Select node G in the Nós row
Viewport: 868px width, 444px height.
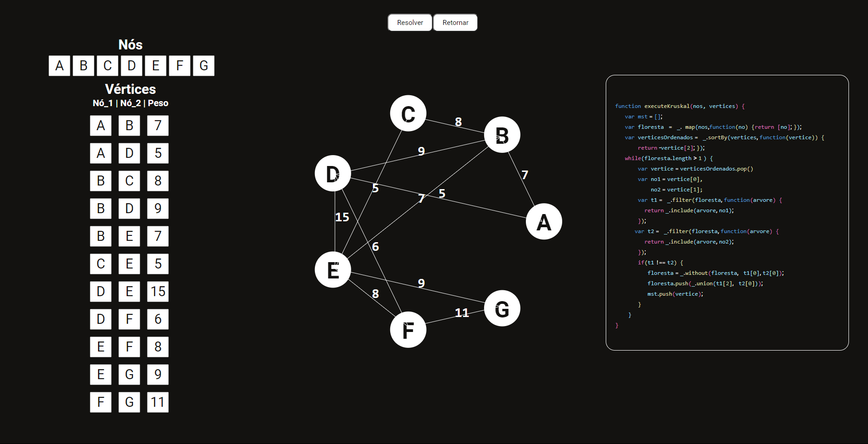(203, 65)
